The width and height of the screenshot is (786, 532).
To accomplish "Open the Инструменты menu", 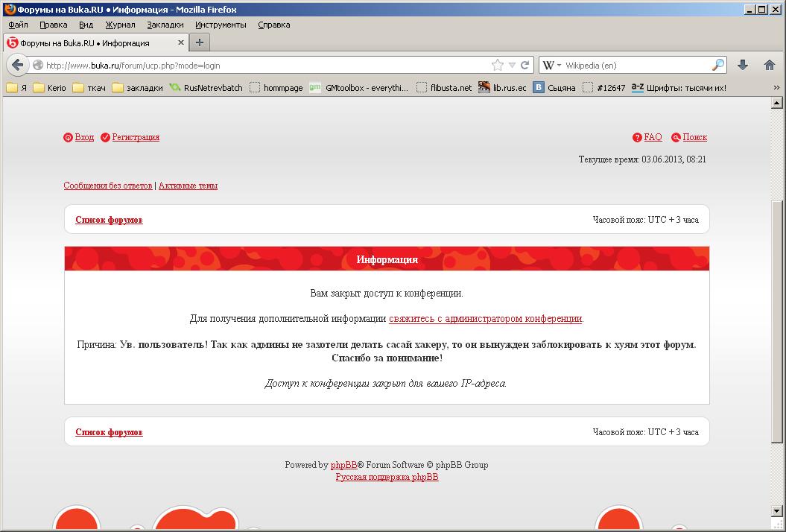I will coord(221,25).
